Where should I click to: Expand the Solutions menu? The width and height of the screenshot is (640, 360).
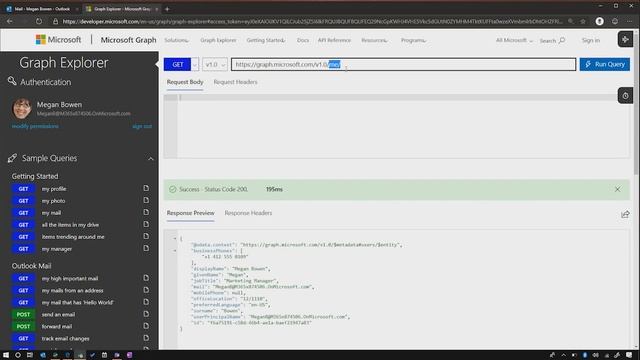click(177, 40)
